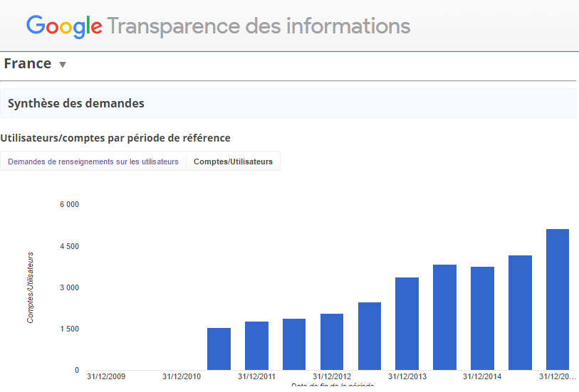Click the vertical Comptes/Utilisateurs axis title

31,287
